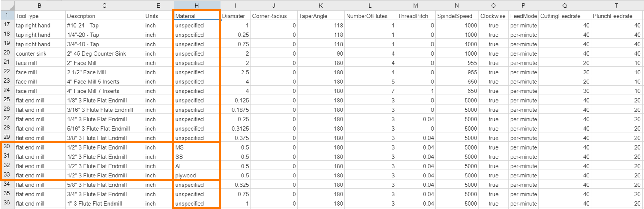Select column K header
644x209 pixels.
click(321, 5)
